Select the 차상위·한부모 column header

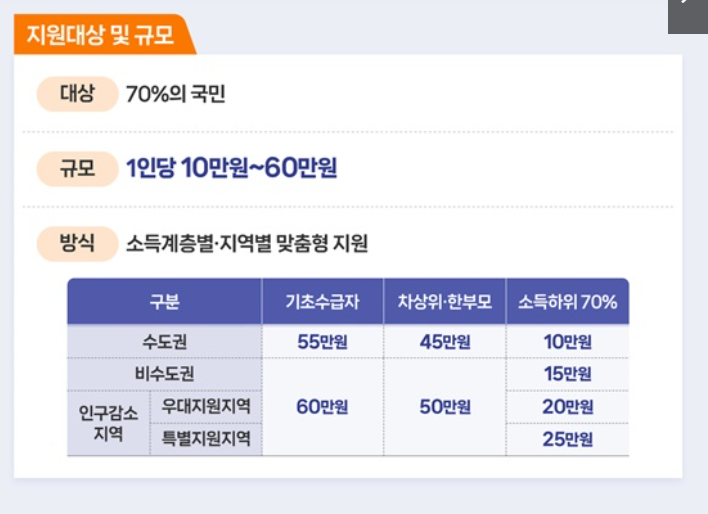[x=445, y=301]
